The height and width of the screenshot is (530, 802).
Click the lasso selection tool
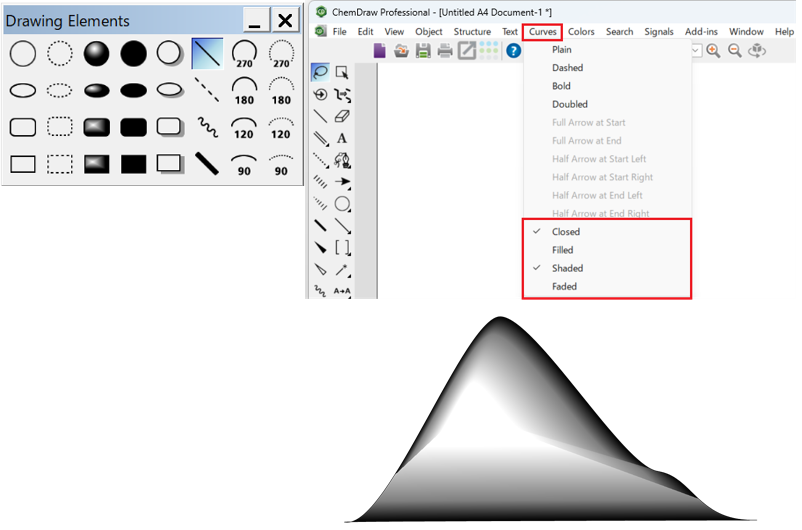point(320,72)
